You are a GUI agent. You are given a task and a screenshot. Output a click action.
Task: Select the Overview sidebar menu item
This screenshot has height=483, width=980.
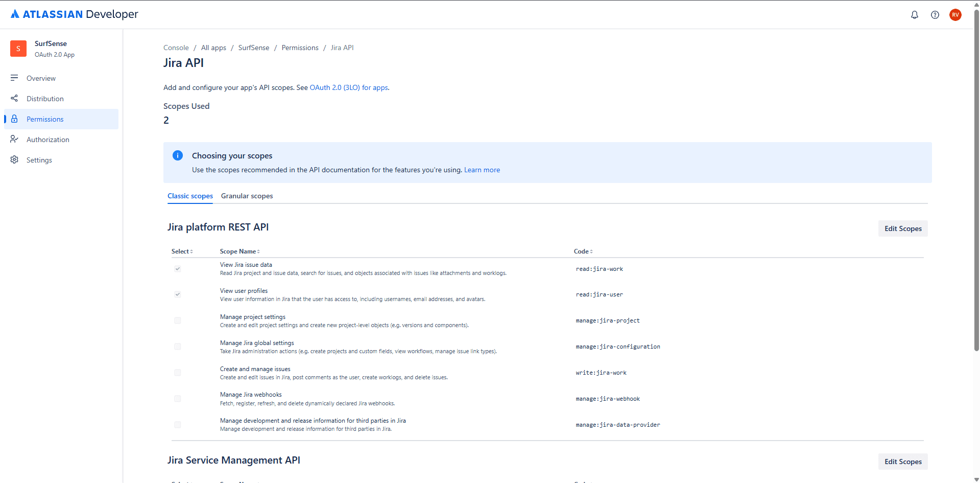point(41,78)
